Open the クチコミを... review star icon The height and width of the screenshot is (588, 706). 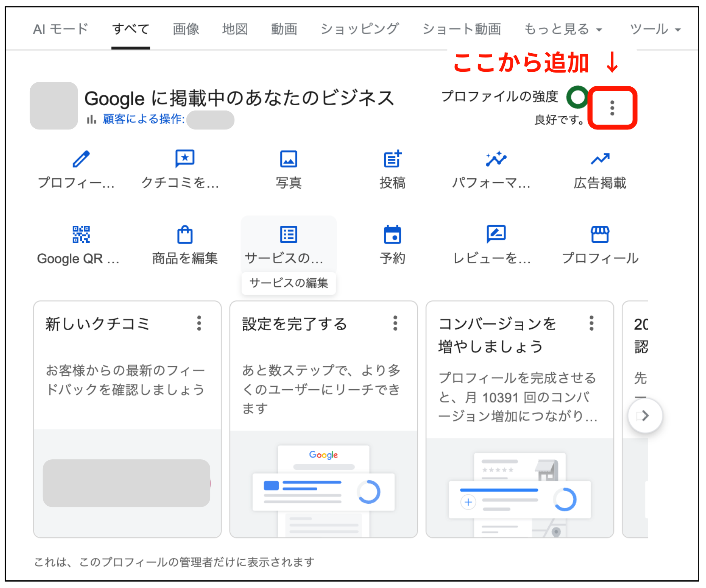coord(185,158)
